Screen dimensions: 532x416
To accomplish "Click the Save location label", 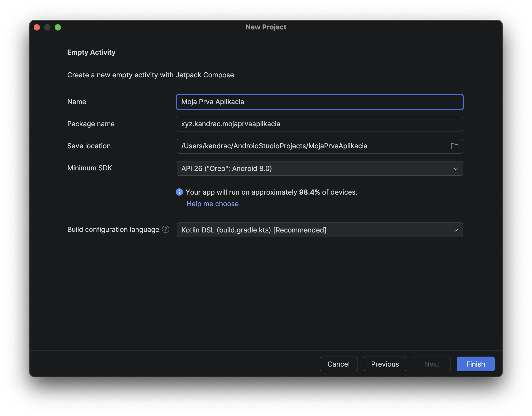I will click(x=89, y=146).
